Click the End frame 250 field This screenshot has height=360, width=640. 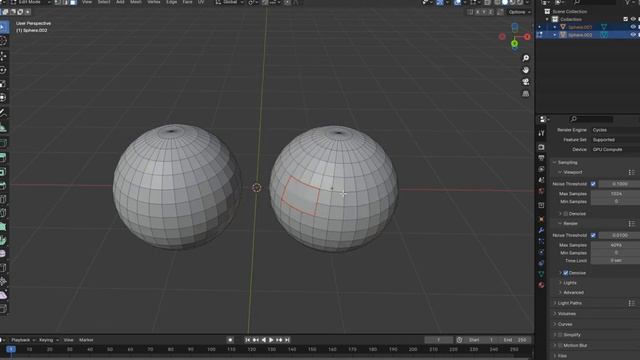coord(515,340)
